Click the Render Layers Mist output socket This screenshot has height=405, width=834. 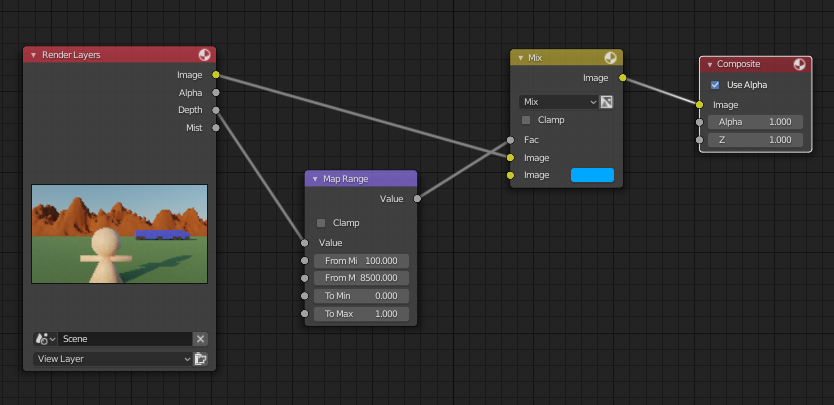point(215,128)
